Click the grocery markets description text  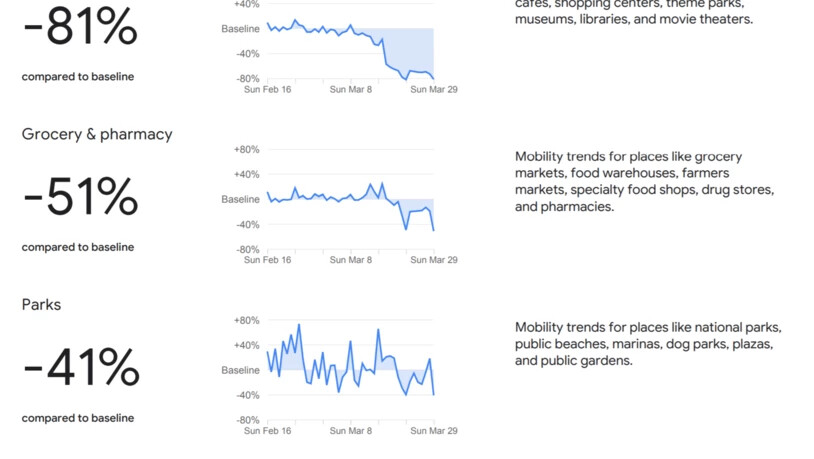point(644,182)
